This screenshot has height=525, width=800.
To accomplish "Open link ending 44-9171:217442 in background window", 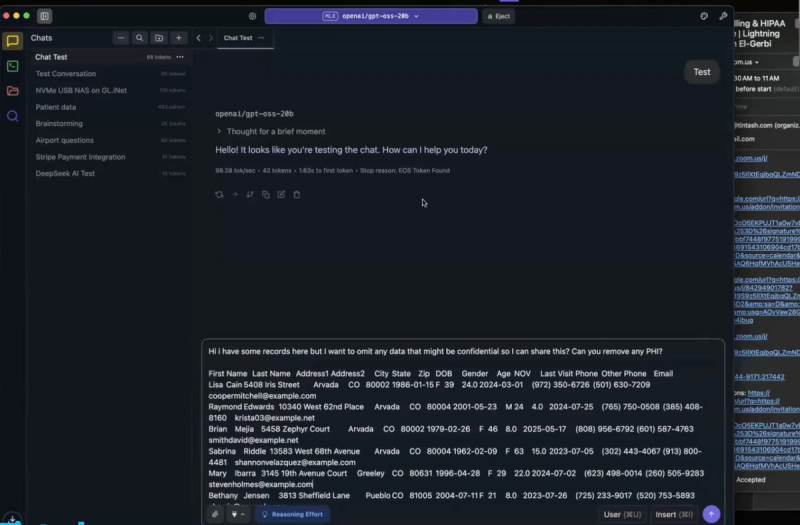I will click(759, 377).
